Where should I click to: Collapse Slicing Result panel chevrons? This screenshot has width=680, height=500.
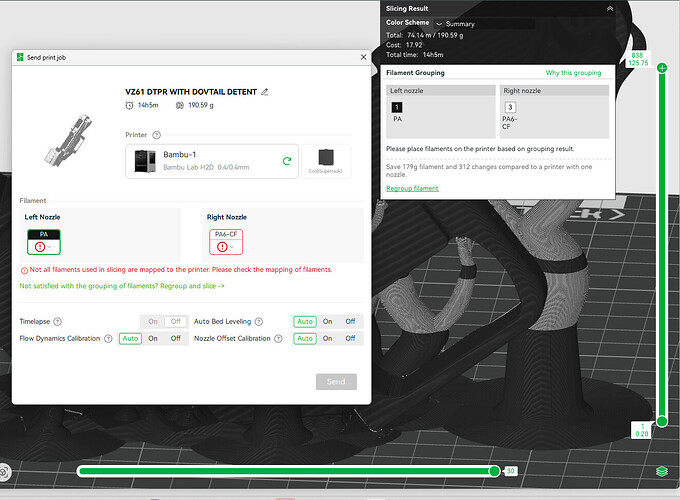[610, 9]
